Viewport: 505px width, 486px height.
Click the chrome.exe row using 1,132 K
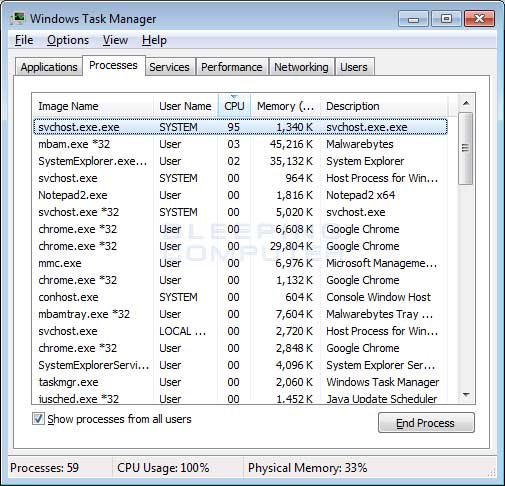[x=240, y=280]
